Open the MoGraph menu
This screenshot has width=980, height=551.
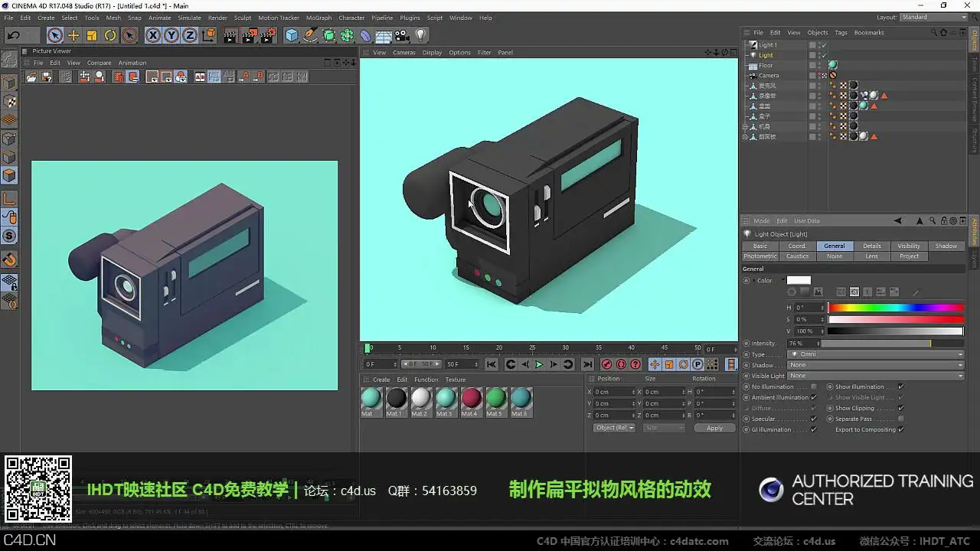point(318,18)
